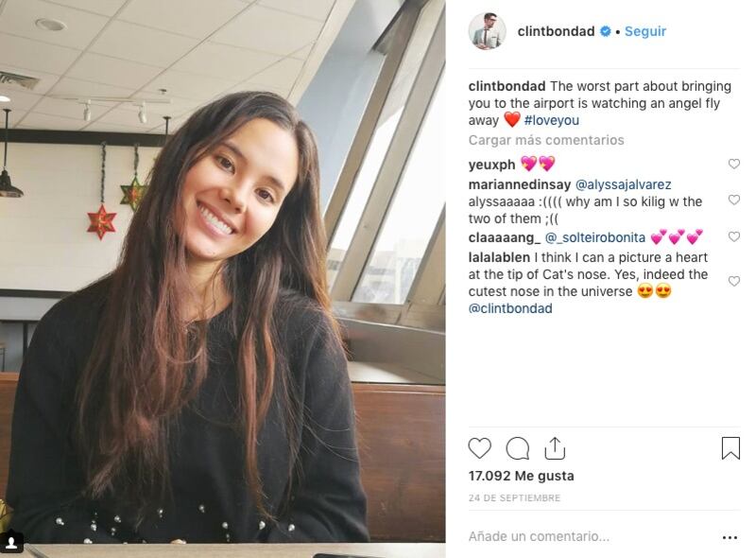Like the claaaaang_ comment heart

click(x=734, y=236)
